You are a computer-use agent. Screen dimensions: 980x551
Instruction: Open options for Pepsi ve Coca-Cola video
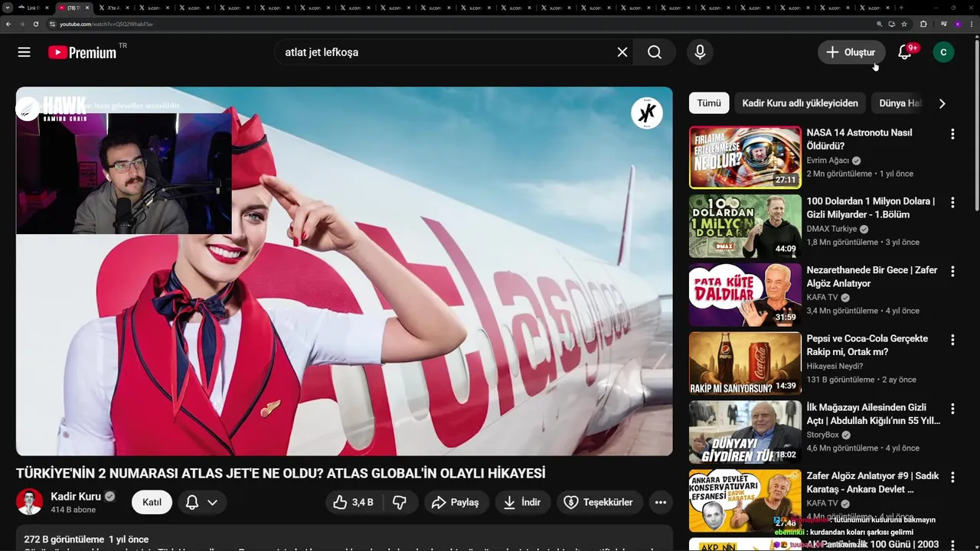click(x=952, y=340)
